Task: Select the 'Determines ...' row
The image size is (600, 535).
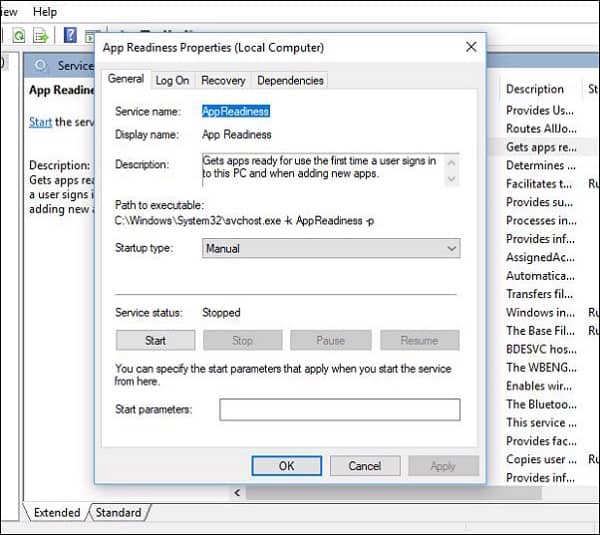Action: click(x=540, y=165)
